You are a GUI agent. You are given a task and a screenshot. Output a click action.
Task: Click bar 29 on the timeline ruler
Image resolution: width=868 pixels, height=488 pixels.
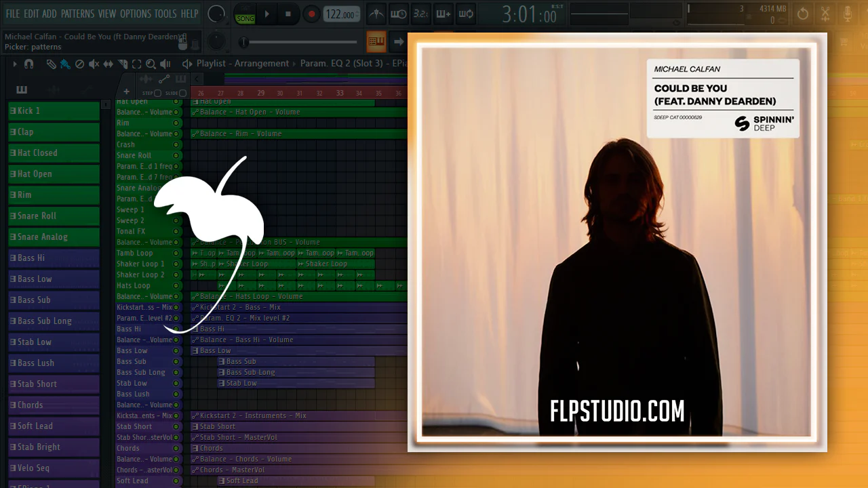pos(261,93)
